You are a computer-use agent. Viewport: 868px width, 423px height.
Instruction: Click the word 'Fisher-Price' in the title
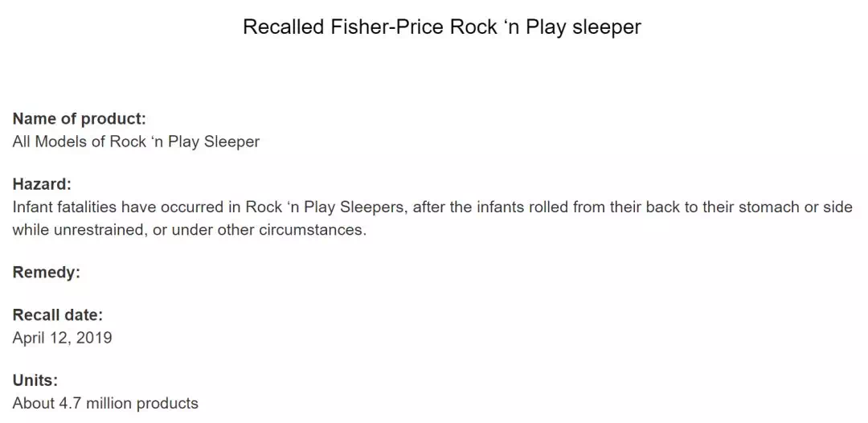[x=387, y=27]
